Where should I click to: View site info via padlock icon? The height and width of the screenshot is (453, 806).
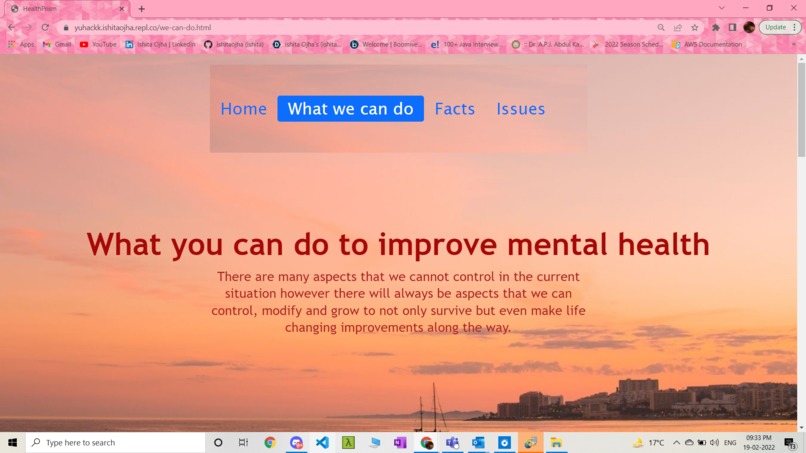pyautogui.click(x=66, y=28)
